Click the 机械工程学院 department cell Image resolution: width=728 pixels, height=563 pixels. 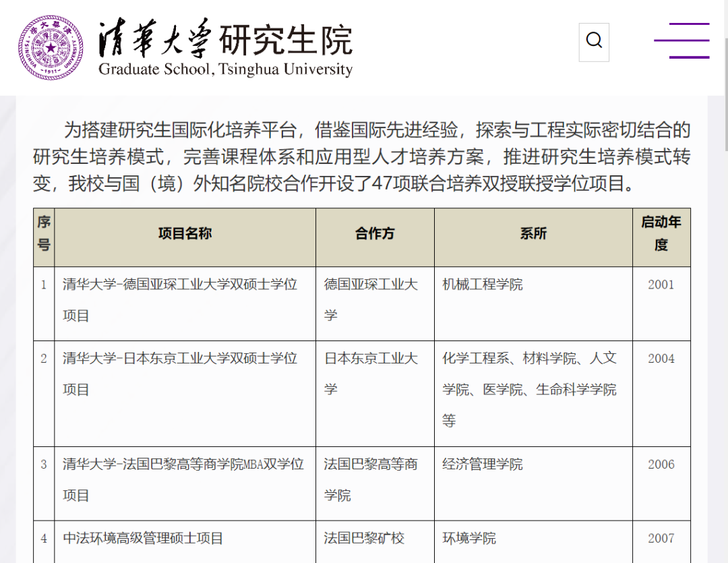[x=533, y=304]
